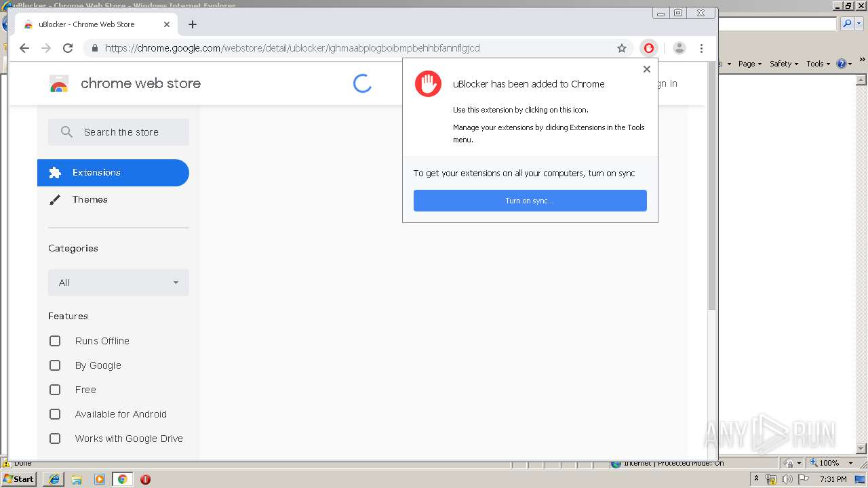Check the Free checkbox

(x=55, y=390)
